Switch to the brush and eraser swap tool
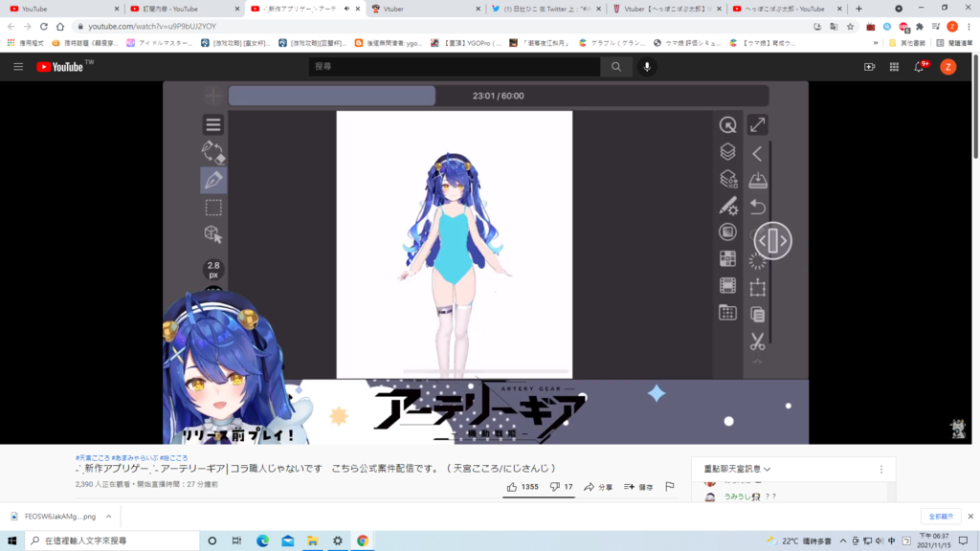 (x=213, y=152)
